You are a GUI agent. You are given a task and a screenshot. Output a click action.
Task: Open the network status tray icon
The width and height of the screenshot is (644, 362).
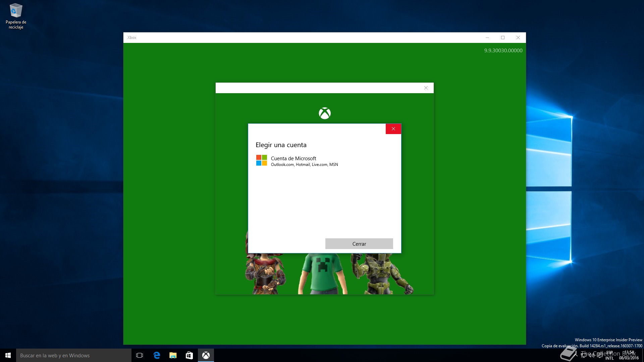[584, 355]
